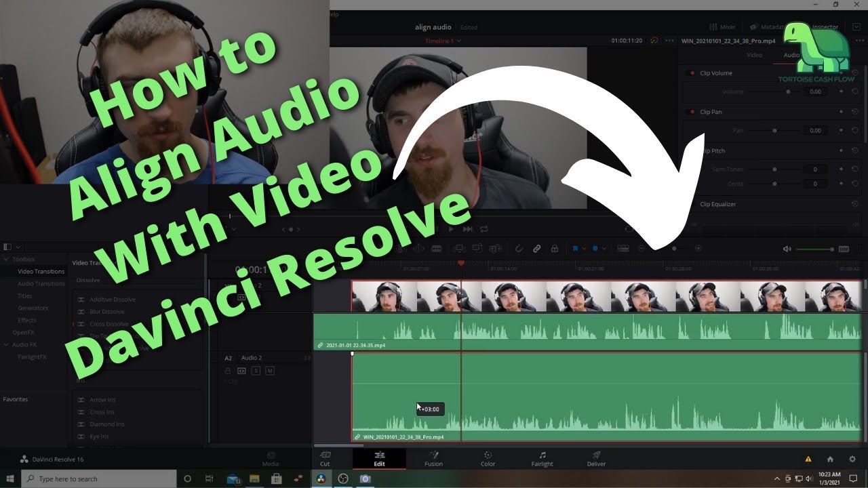Click the Overwrite Clip toolbar icon
The width and height of the screenshot is (868, 488).
tap(477, 249)
